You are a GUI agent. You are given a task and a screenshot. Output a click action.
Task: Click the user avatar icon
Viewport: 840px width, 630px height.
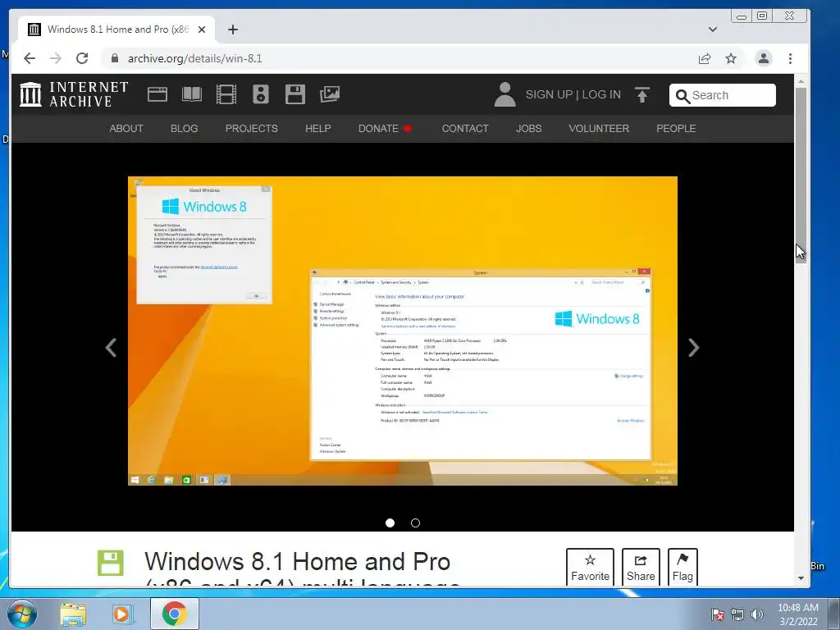pyautogui.click(x=504, y=94)
